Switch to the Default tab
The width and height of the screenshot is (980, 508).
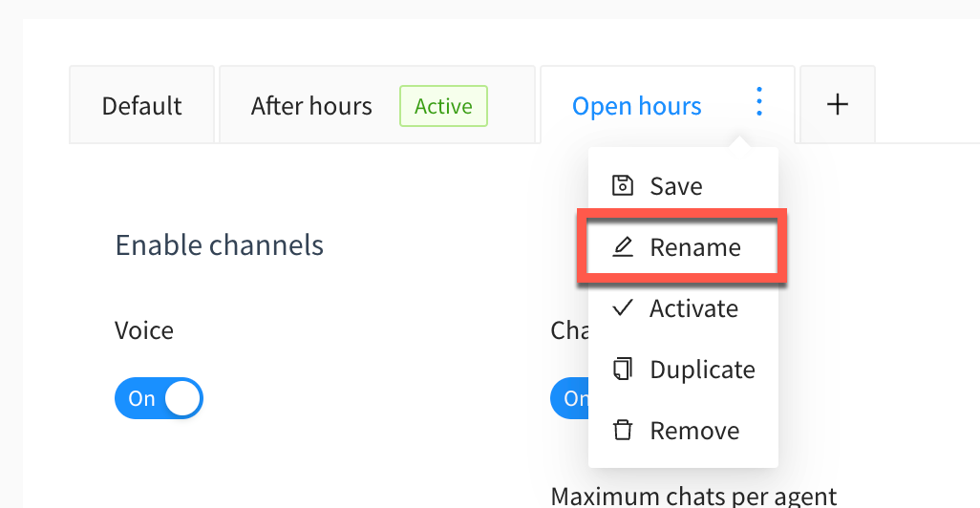pos(142,105)
